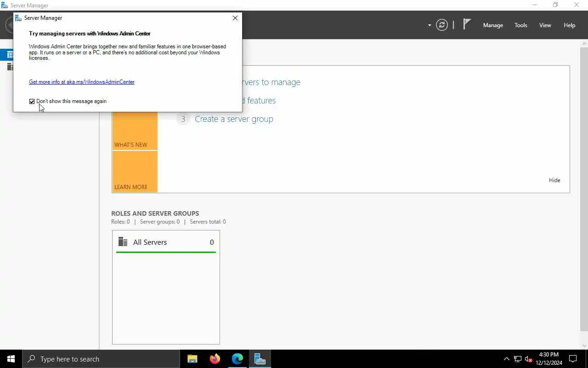Launch Microsoft Edge from the taskbar
Image resolution: width=588 pixels, height=368 pixels.
point(237,359)
